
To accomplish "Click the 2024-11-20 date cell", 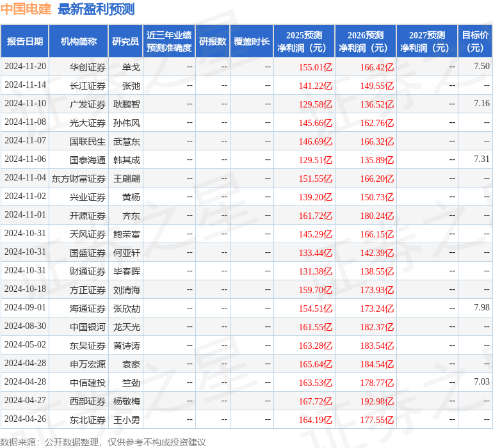I will [x=25, y=67].
